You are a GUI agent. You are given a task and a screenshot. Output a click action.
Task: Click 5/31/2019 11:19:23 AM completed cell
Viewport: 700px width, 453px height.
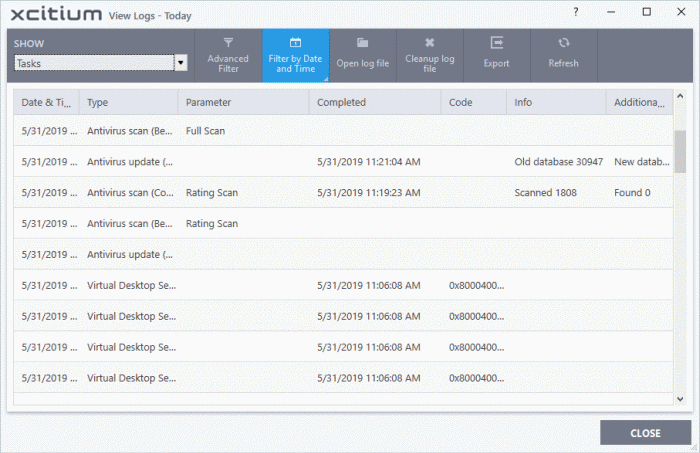pos(369,192)
